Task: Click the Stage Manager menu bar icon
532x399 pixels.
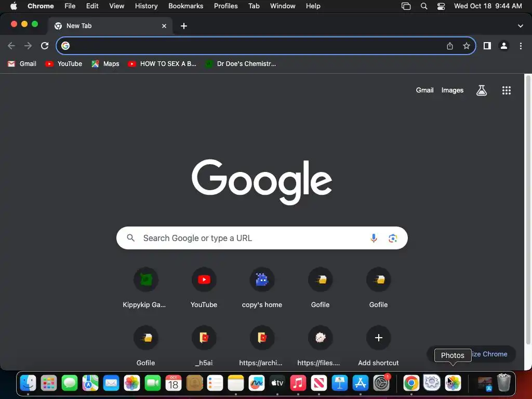Action: pyautogui.click(x=406, y=6)
